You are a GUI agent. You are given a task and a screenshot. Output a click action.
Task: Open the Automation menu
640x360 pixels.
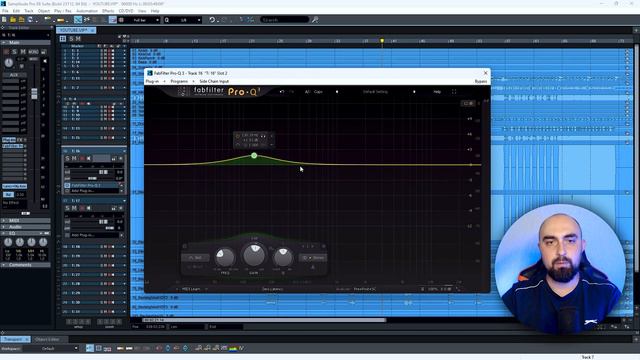pyautogui.click(x=87, y=11)
